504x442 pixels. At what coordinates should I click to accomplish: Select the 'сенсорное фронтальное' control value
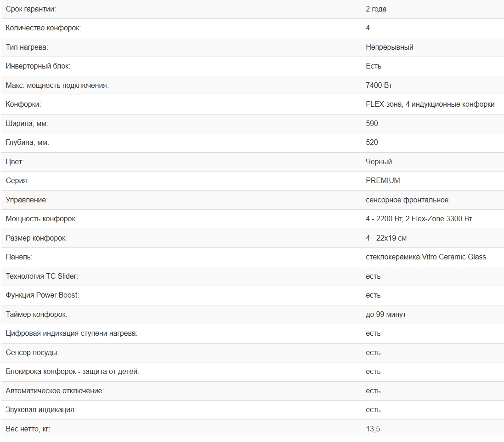click(407, 200)
